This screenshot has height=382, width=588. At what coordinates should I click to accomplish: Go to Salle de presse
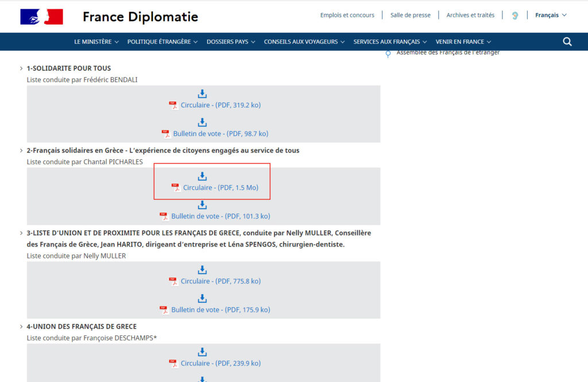[410, 16]
